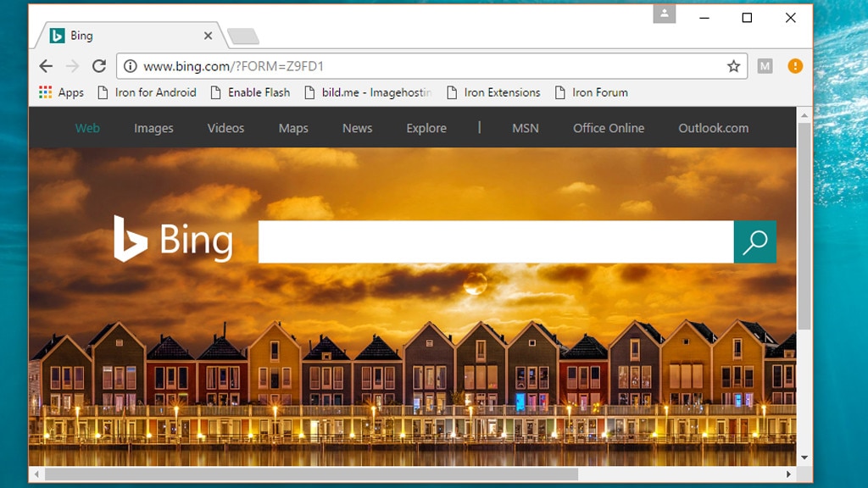The image size is (868, 488).
Task: Open the Apps bookmarks shortcut
Action: (61, 92)
